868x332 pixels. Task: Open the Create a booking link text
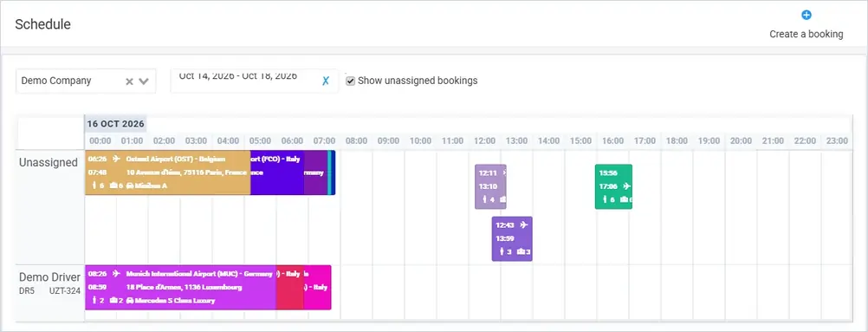pos(806,35)
